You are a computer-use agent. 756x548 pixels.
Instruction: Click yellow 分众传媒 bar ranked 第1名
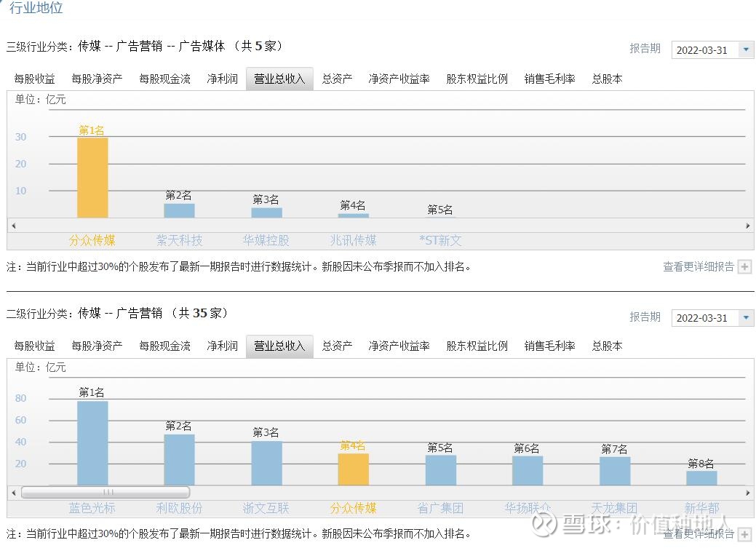point(92,178)
